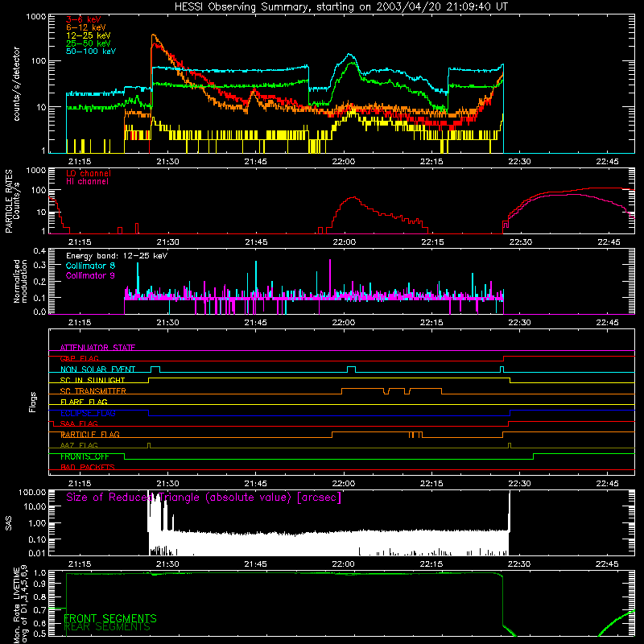This screenshot has height=644, width=644.
Task: Click the 22:30 time label under the count-rate panel
Action: click(x=519, y=162)
